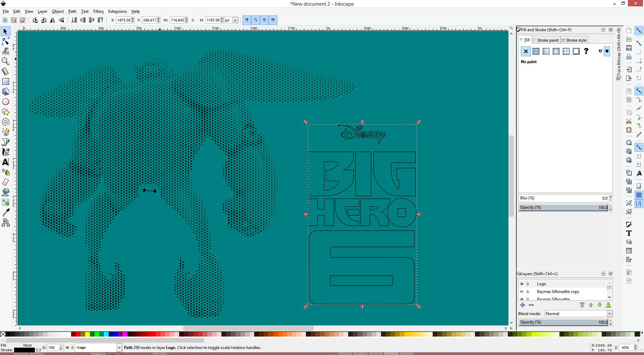Toggle width/height ratio lock
644x355 pixels.
click(x=193, y=20)
